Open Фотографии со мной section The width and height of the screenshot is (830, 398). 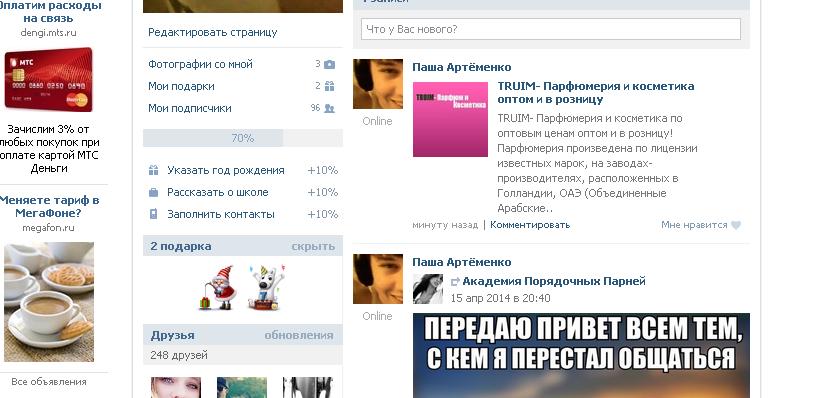201,65
